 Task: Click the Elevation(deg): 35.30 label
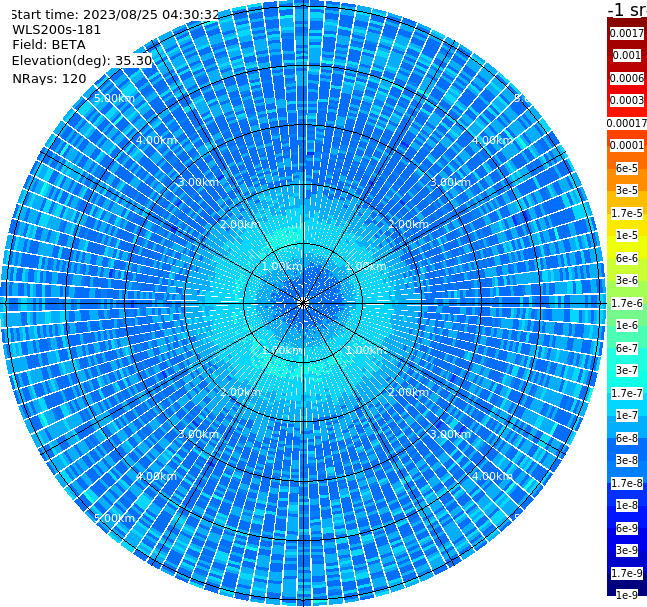(x=82, y=61)
